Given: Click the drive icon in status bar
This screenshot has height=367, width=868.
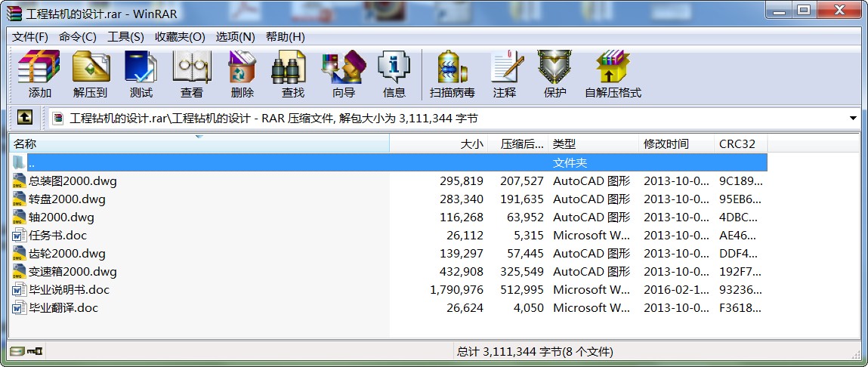Looking at the screenshot, I should [17, 351].
